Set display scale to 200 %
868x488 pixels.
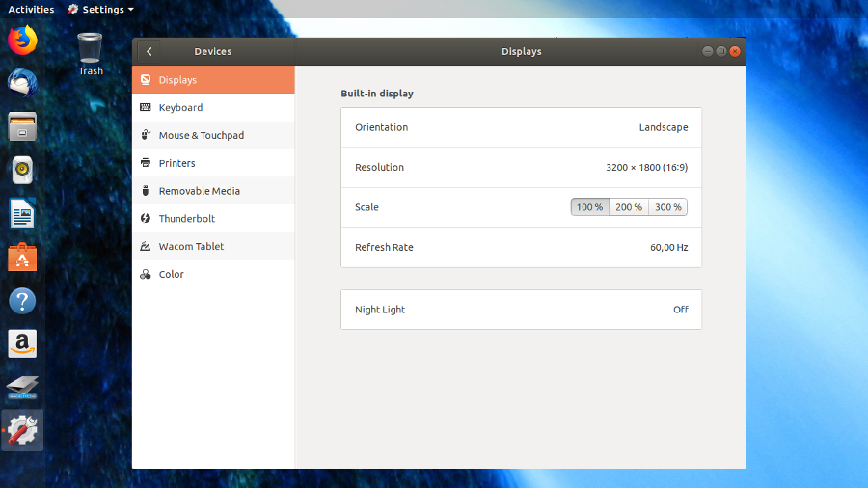[629, 207]
